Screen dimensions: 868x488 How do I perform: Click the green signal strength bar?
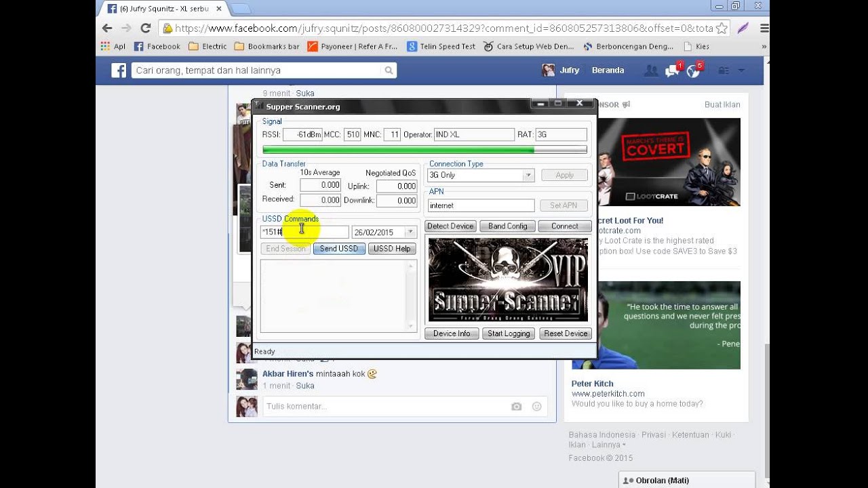click(x=425, y=150)
